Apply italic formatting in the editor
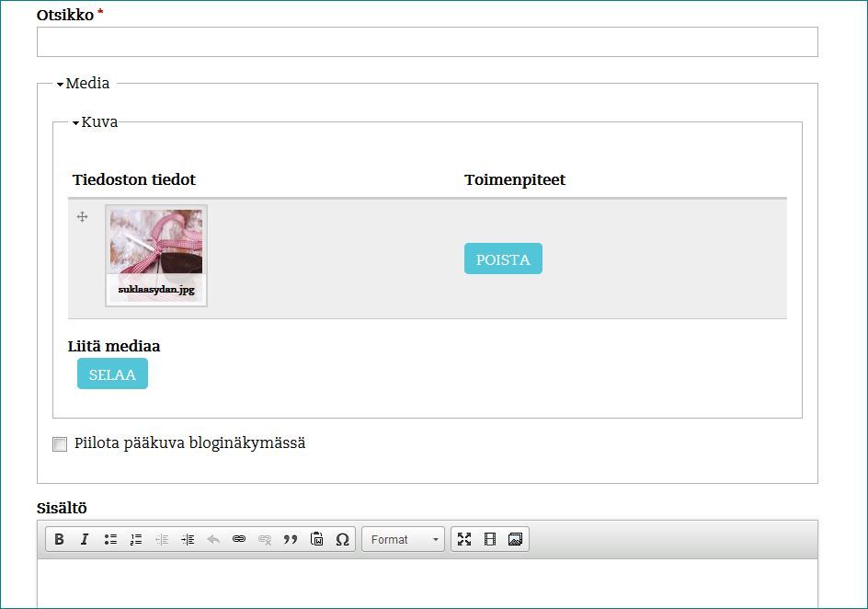The width and height of the screenshot is (868, 609). 85,539
